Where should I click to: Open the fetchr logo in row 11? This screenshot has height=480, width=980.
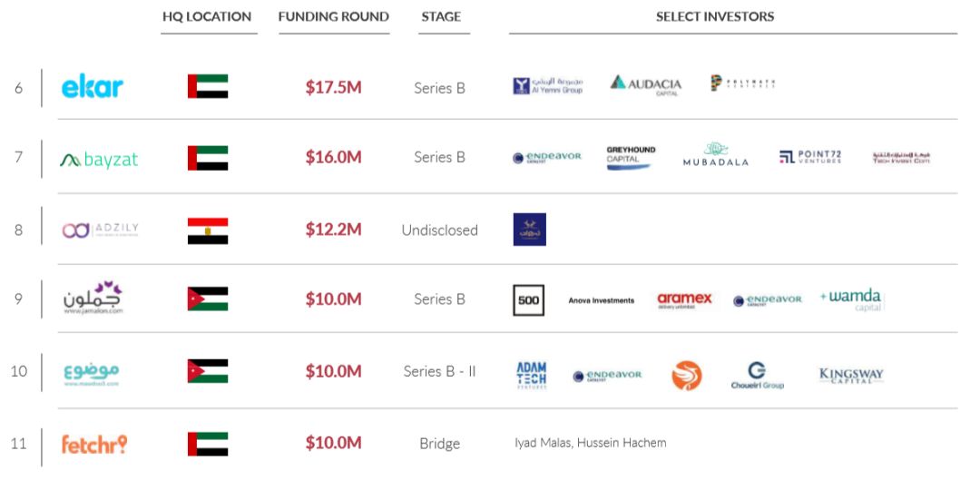(93, 444)
